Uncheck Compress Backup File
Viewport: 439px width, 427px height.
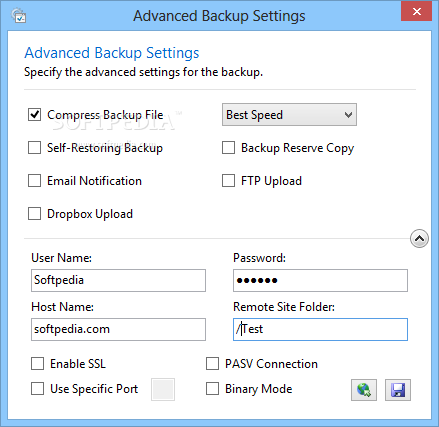point(34,115)
